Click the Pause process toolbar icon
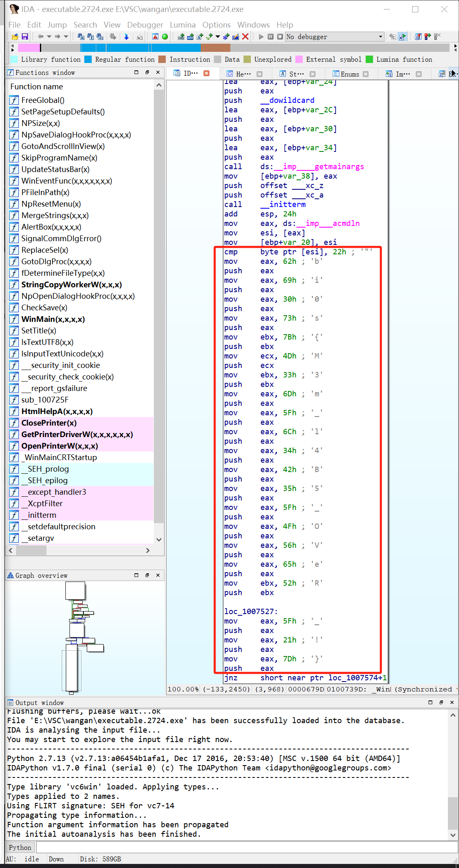 click(271, 37)
